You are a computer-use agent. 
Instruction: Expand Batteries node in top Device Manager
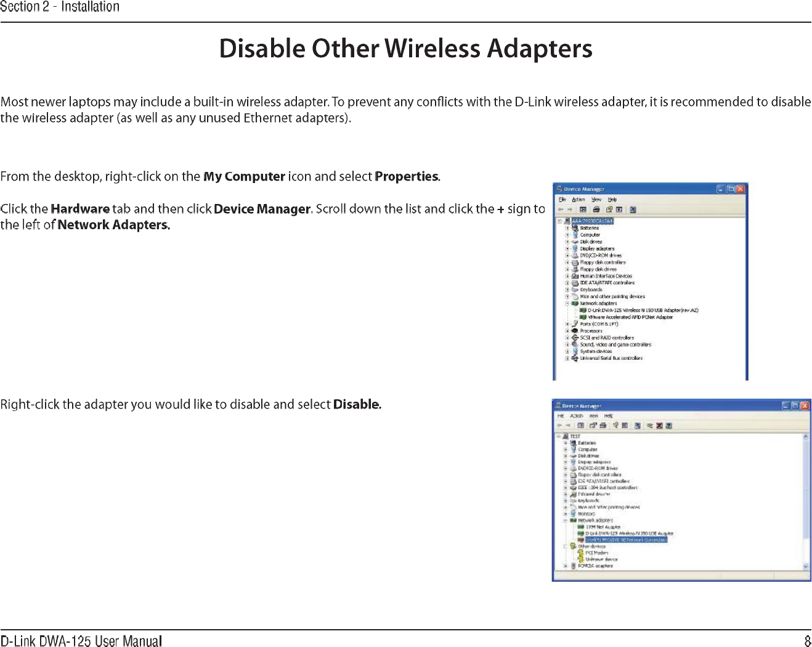pyautogui.click(x=567, y=228)
